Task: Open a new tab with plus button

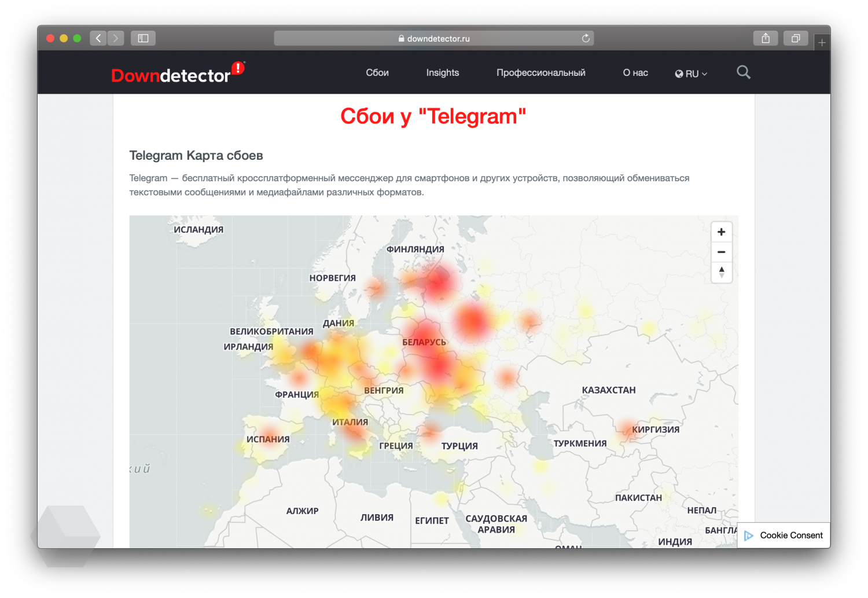Action: (x=822, y=42)
